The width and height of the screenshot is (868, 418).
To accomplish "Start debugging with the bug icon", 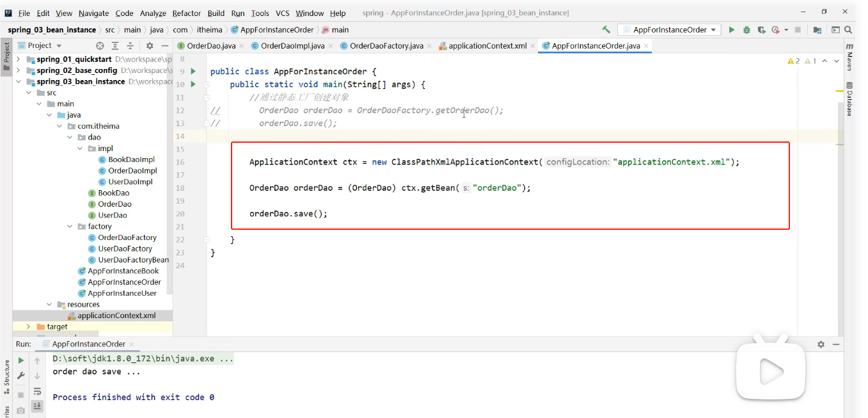I will (x=746, y=29).
